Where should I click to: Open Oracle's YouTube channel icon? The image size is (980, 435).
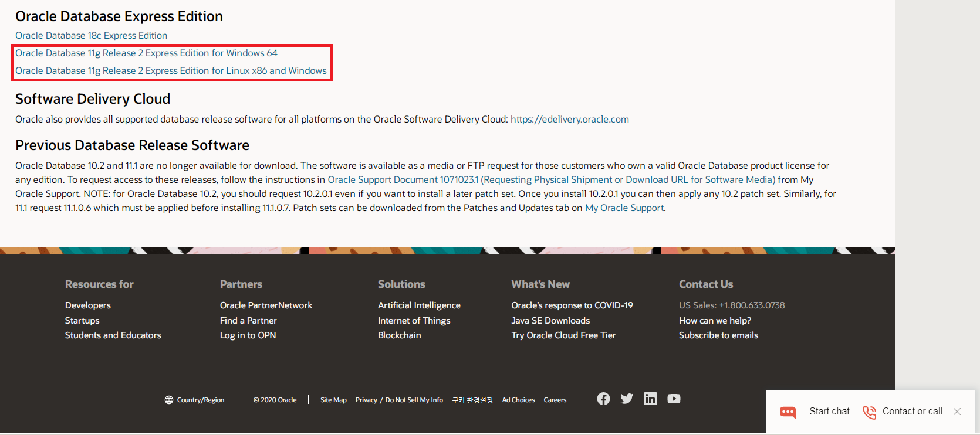674,399
